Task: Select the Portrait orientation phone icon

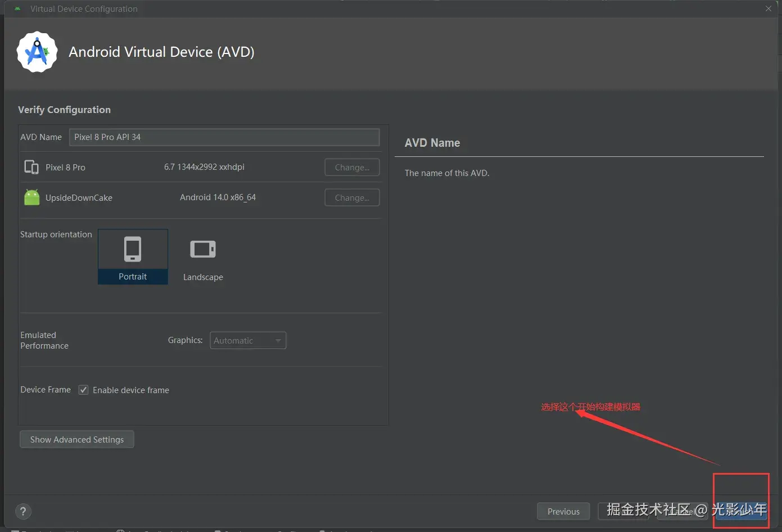Action: click(133, 249)
